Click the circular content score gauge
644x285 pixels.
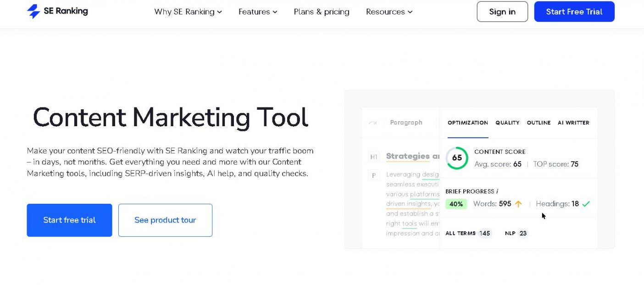click(457, 158)
